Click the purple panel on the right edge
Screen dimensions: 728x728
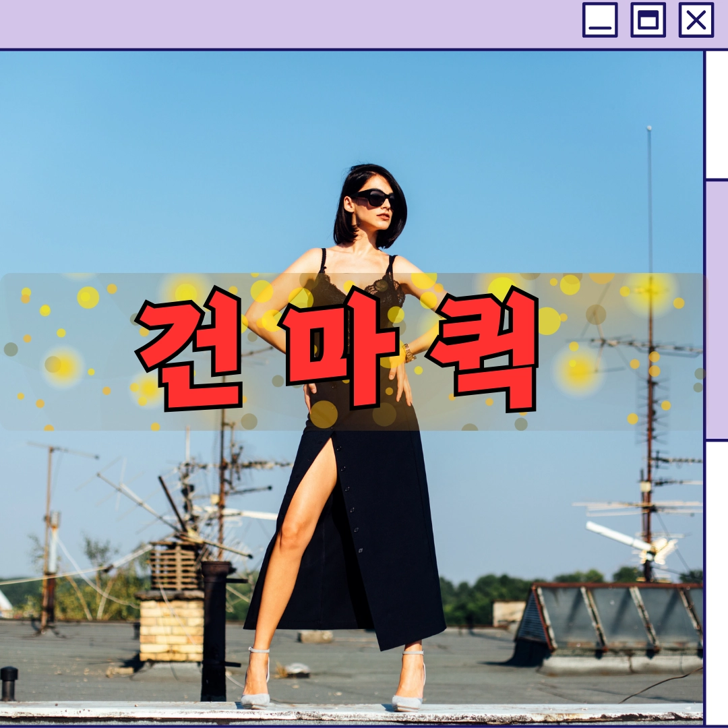pos(717,309)
